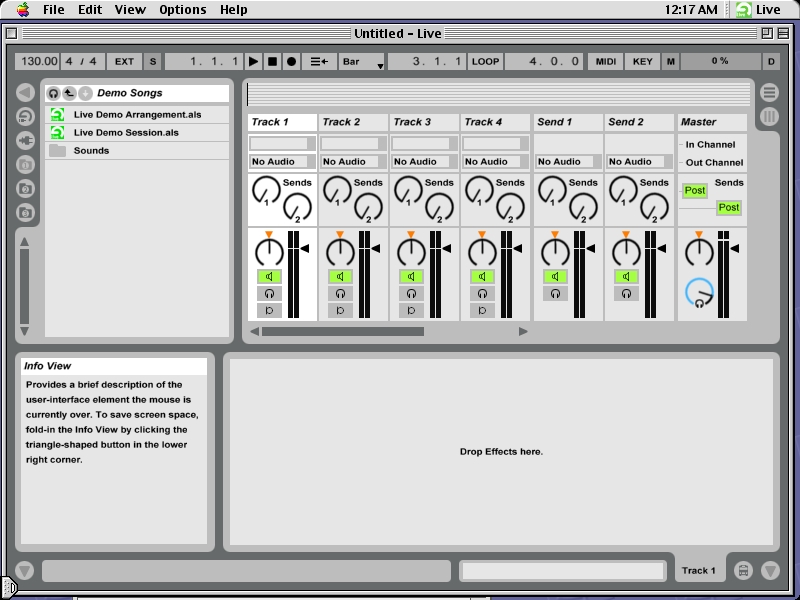Click the lower Post button in Master
Viewport: 800px width, 600px height.
point(729,208)
